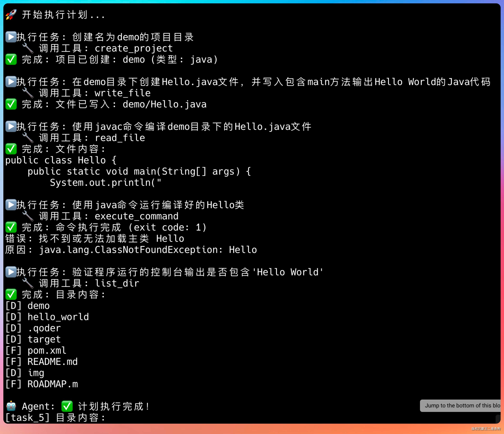This screenshot has height=434, width=504.
Task: Click play icon beside the javac compile task
Action: pos(11,126)
